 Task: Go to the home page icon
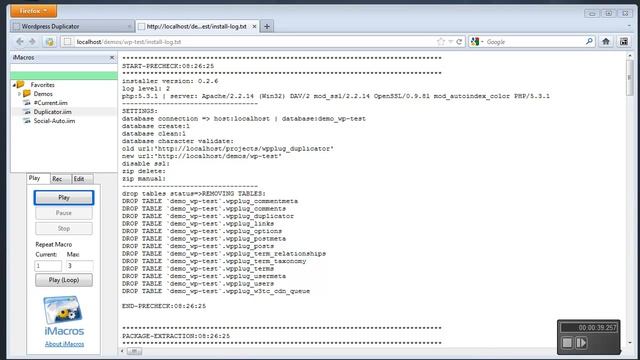[606, 41]
